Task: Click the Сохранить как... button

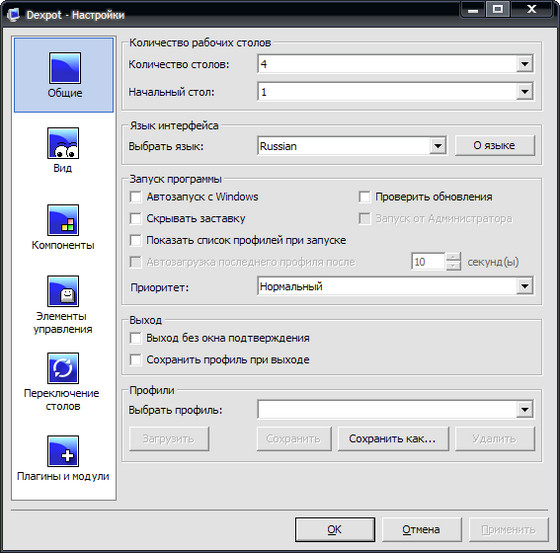Action: (393, 439)
